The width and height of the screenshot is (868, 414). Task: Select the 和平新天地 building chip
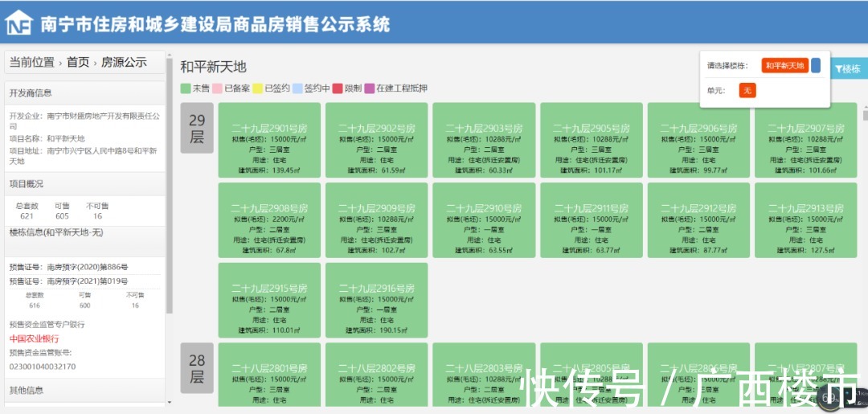tap(784, 65)
